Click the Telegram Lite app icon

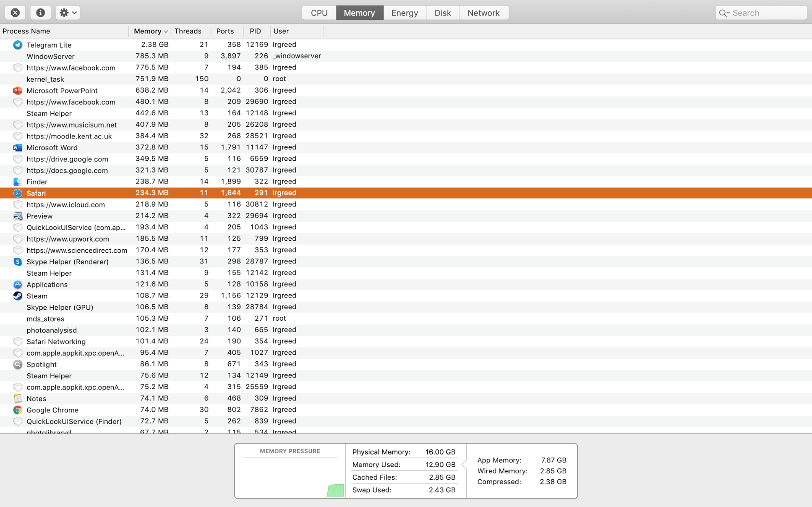click(17, 45)
